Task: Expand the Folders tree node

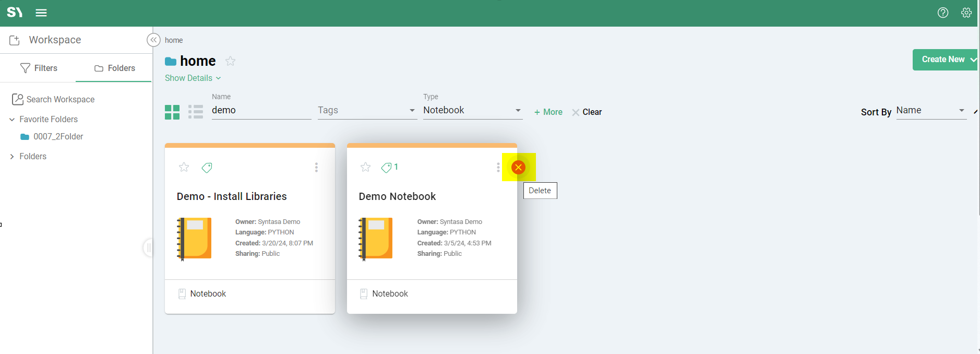Action: (12, 157)
